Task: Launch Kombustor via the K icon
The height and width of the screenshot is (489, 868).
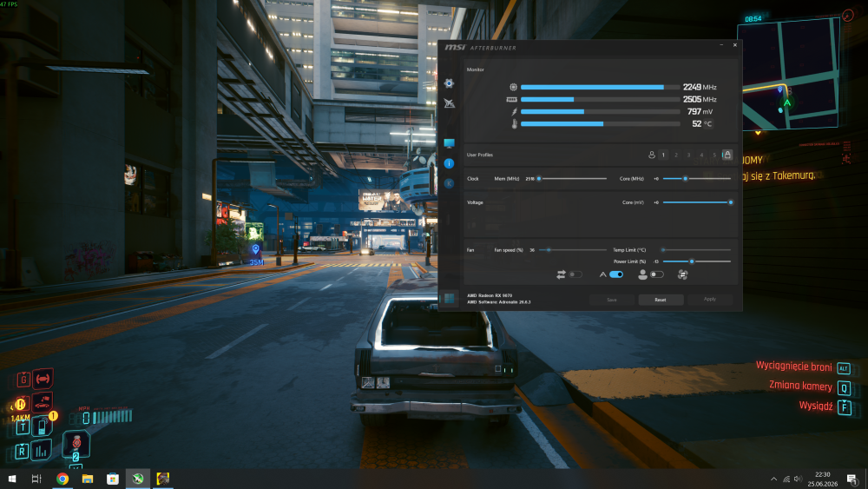Action: (449, 183)
